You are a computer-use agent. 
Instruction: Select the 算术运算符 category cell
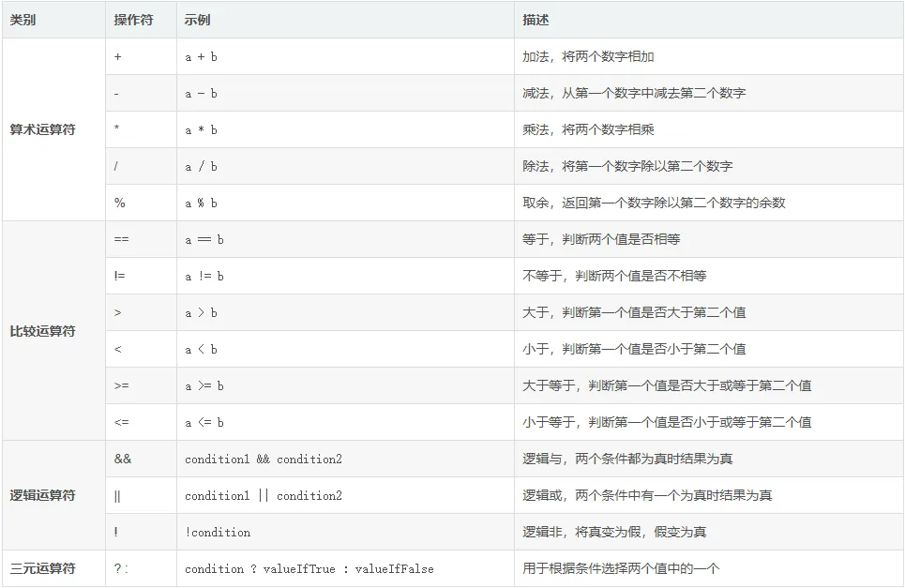pyautogui.click(x=42, y=129)
